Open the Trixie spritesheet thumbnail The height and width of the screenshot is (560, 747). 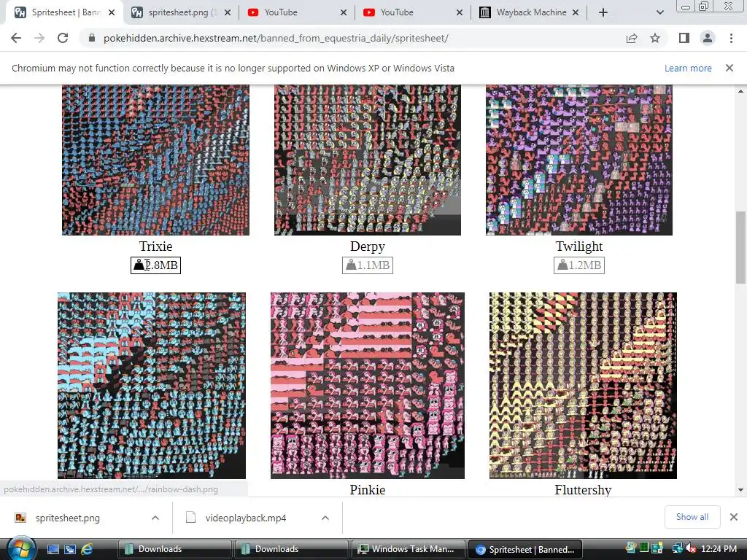pyautogui.click(x=156, y=160)
